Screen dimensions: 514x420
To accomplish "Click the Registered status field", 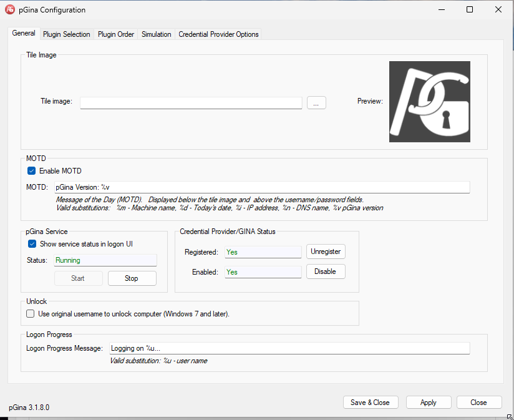I will [263, 252].
